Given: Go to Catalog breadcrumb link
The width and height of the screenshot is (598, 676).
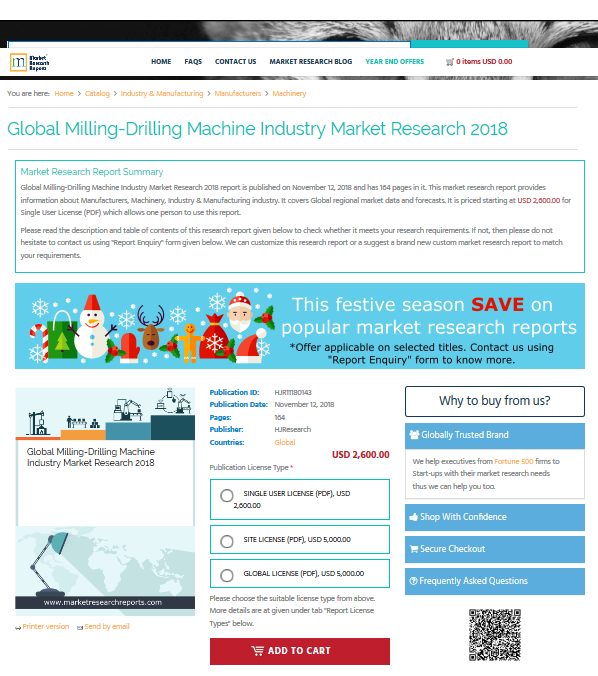Looking at the screenshot, I should pos(97,93).
